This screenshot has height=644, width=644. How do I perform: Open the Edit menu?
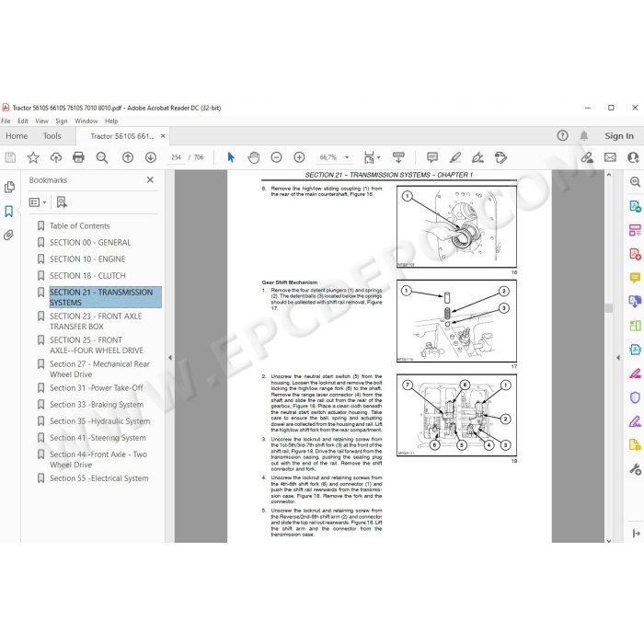coord(23,121)
